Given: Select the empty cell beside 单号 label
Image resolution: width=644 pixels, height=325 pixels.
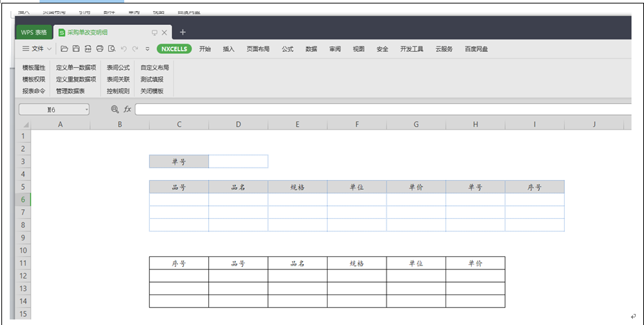Looking at the screenshot, I should click(238, 161).
